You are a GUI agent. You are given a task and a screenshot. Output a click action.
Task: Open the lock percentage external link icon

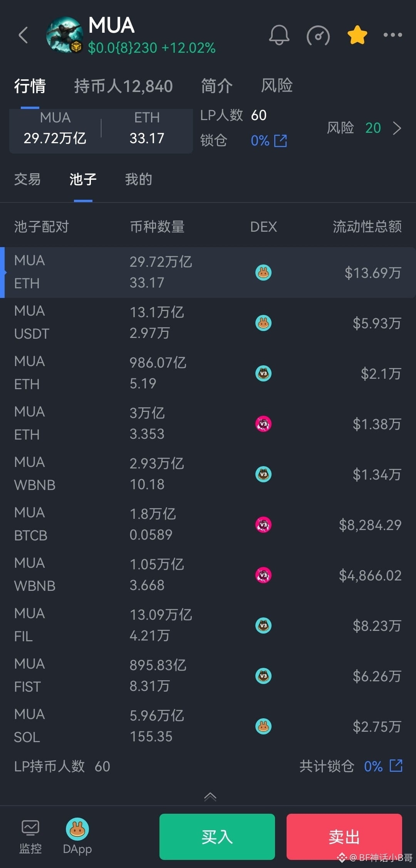[280, 141]
